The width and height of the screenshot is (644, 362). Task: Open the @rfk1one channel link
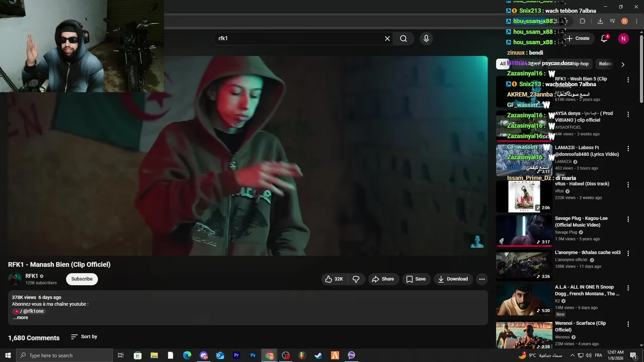pos(29,311)
